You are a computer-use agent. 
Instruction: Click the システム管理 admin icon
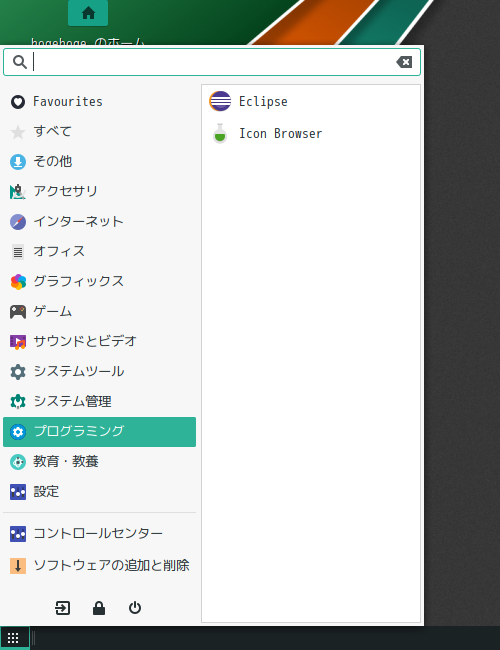[18, 402]
